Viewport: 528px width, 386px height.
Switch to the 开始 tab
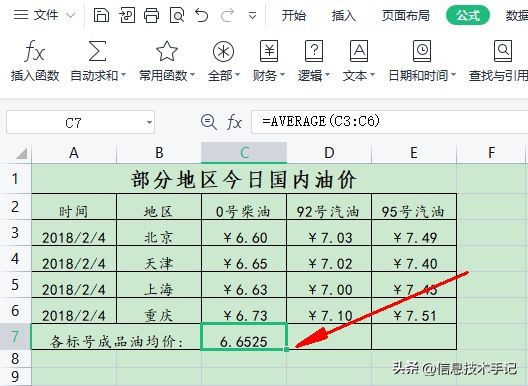point(293,15)
